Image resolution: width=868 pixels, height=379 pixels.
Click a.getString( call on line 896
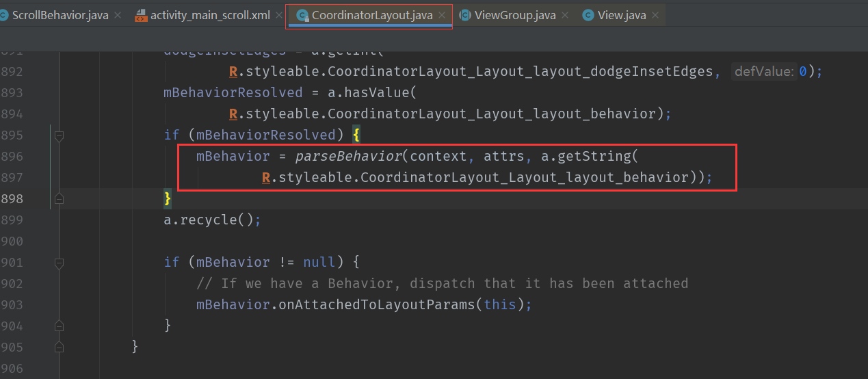(589, 157)
